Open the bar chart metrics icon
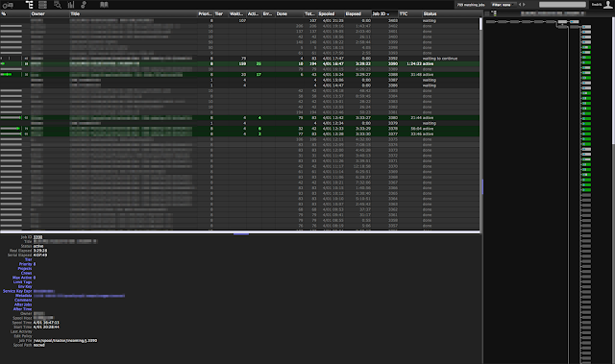The height and width of the screenshot is (364, 615). click(71, 5)
